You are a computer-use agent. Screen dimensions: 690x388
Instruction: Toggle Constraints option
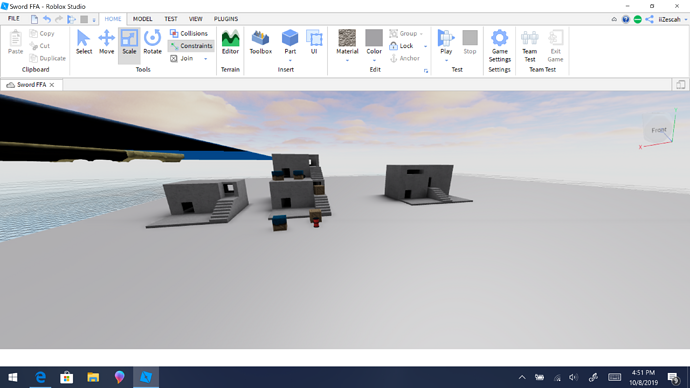(191, 46)
